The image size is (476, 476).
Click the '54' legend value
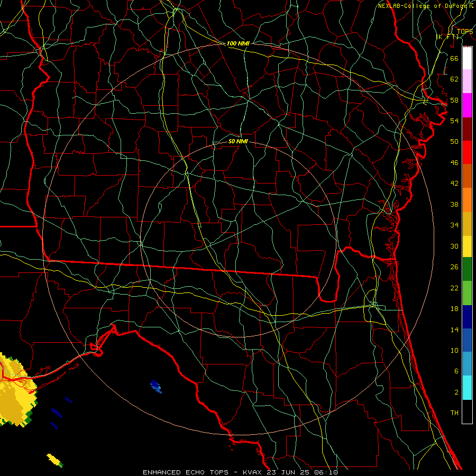454,121
